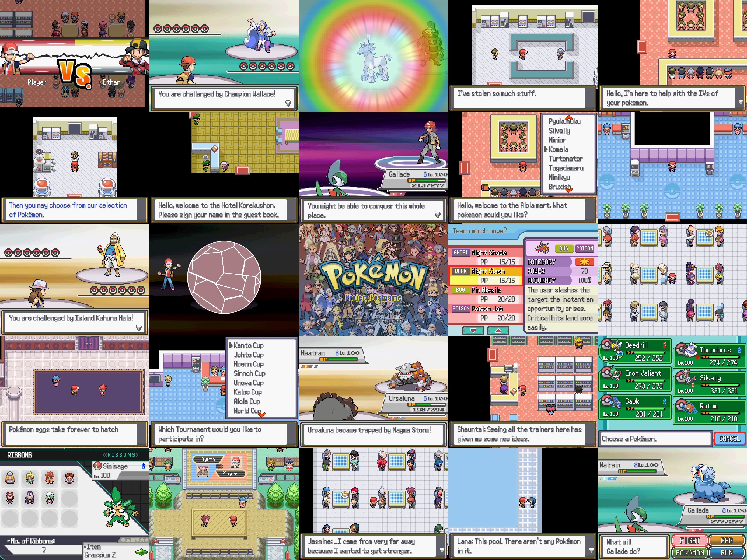Click the green arrows beside Grassium Z

pyautogui.click(x=141, y=552)
